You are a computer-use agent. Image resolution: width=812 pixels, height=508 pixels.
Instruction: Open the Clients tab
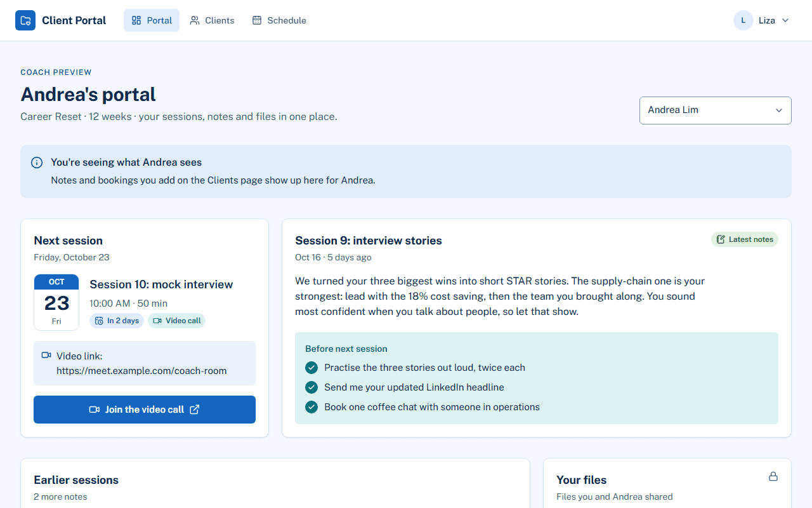(212, 20)
